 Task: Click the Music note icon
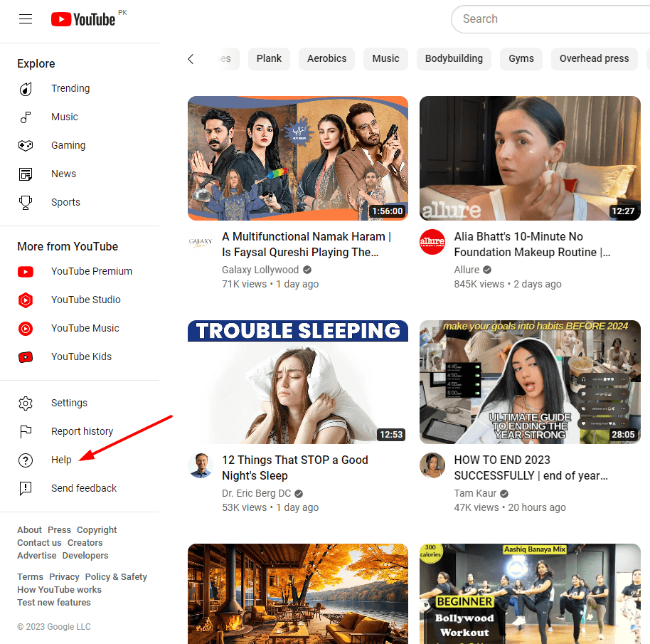pos(26,117)
